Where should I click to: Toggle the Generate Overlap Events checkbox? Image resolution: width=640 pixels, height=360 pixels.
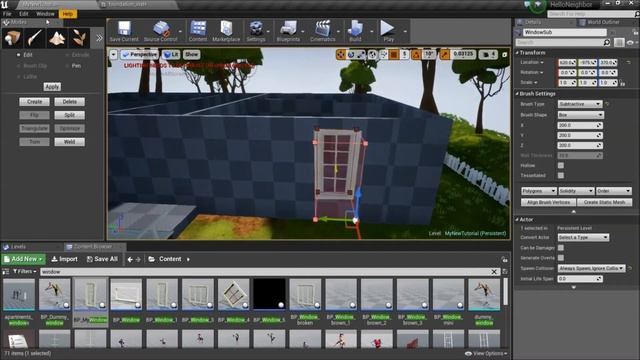click(561, 258)
